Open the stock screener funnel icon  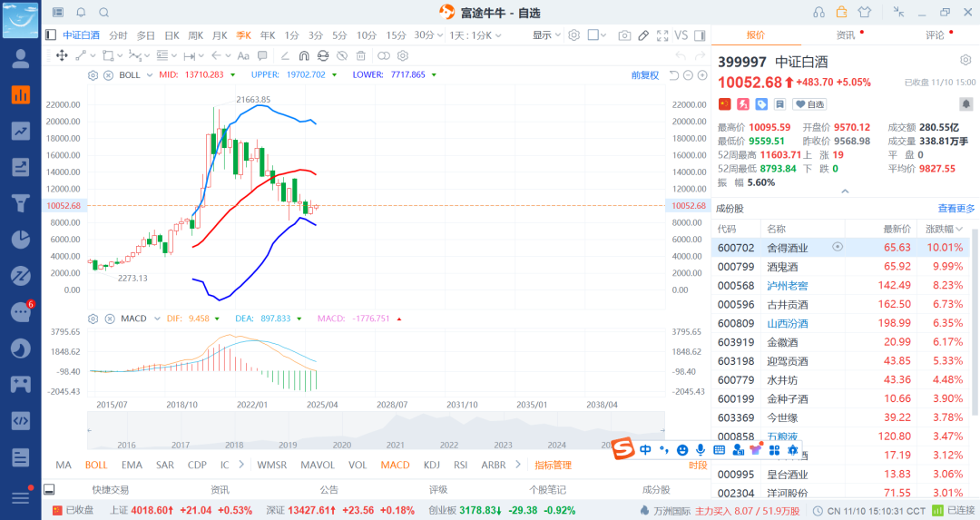coord(21,203)
